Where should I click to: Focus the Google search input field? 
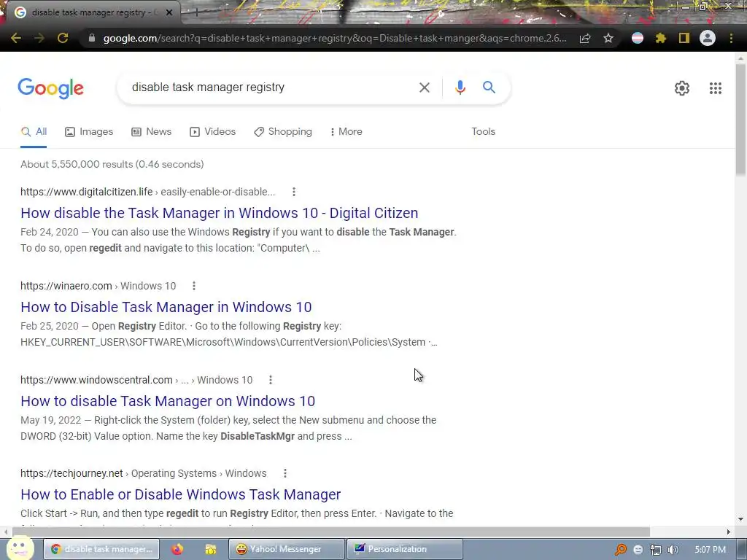tap(267, 87)
